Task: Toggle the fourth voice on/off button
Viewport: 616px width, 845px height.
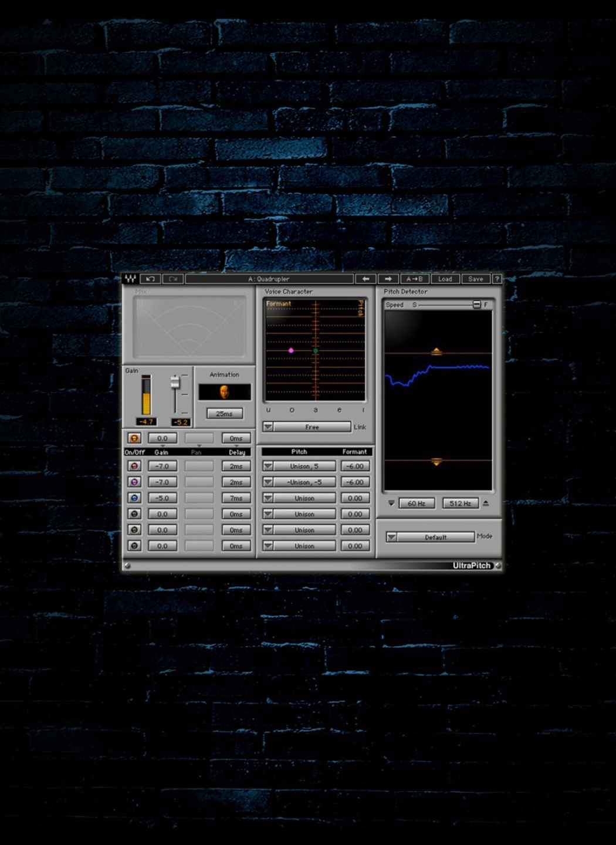Action: (134, 513)
